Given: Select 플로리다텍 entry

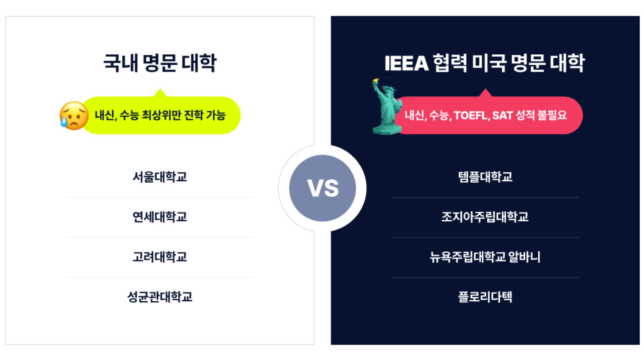Looking at the screenshot, I should pyautogui.click(x=485, y=297).
